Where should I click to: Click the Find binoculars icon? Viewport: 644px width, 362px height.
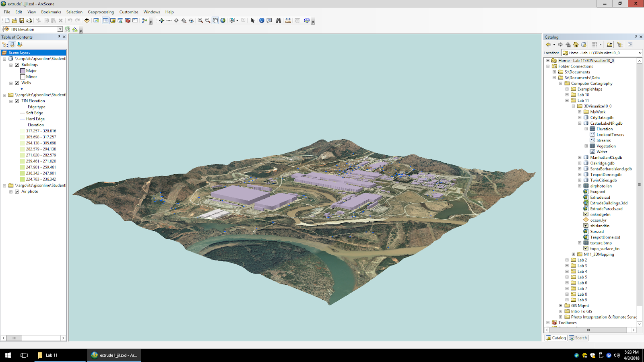(x=279, y=20)
